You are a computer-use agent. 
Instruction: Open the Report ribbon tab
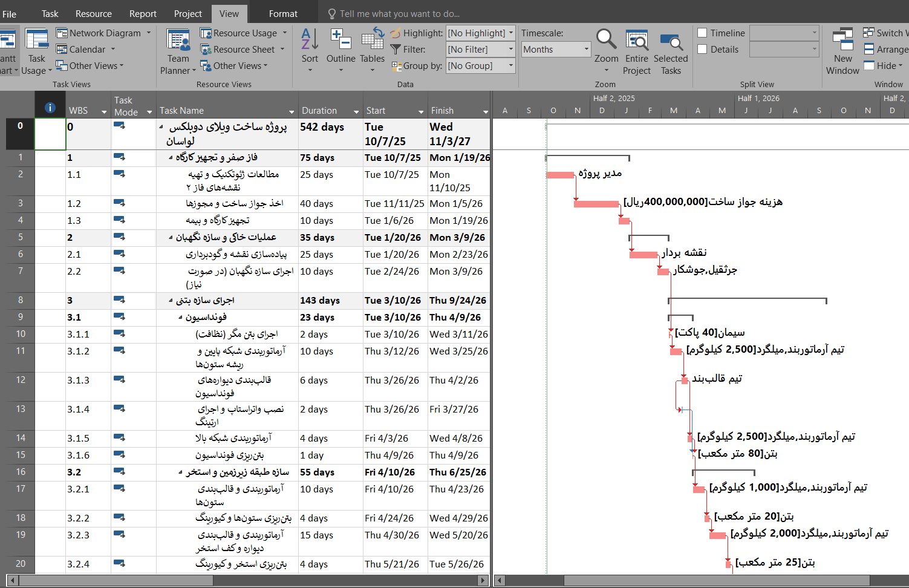coord(143,13)
